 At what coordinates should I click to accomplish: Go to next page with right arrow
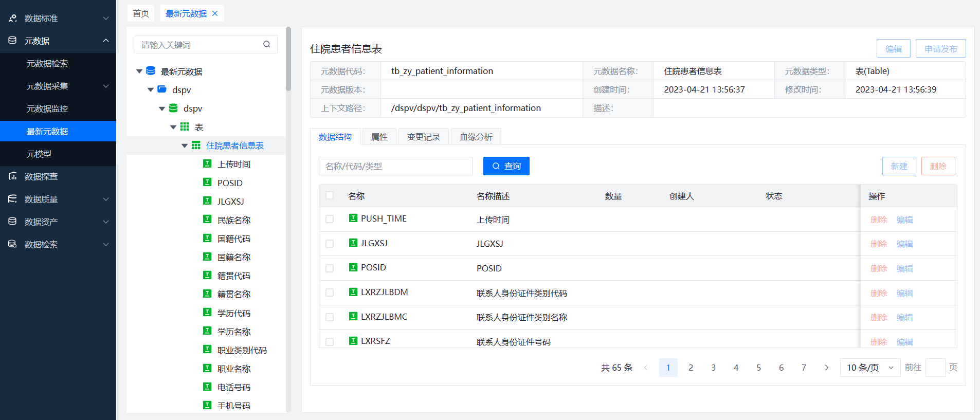click(826, 368)
